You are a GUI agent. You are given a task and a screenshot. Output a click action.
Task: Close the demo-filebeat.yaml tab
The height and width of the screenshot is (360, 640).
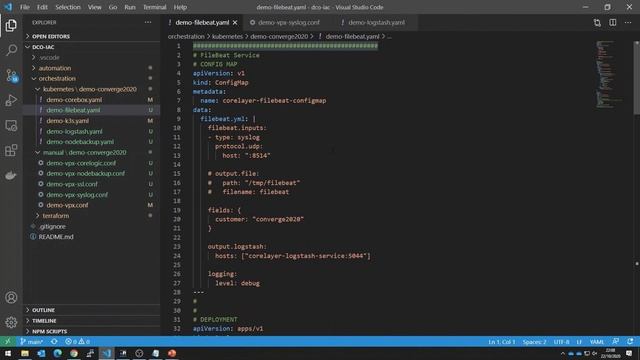pyautogui.click(x=235, y=22)
